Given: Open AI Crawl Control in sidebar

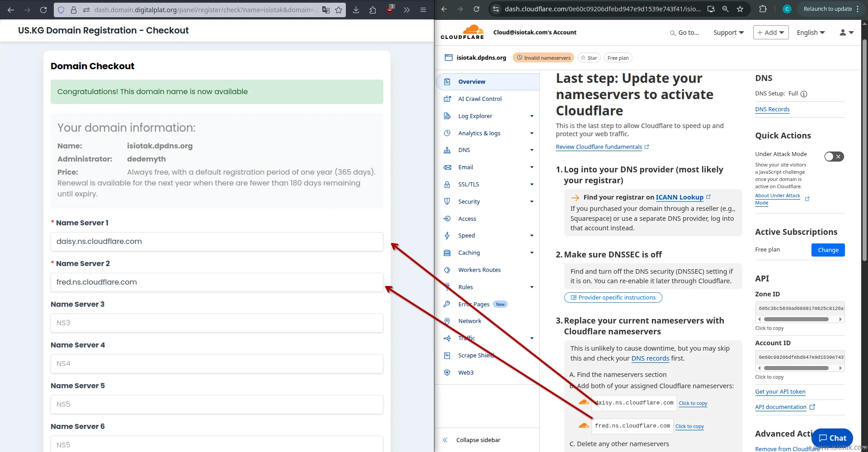Looking at the screenshot, I should point(480,99).
